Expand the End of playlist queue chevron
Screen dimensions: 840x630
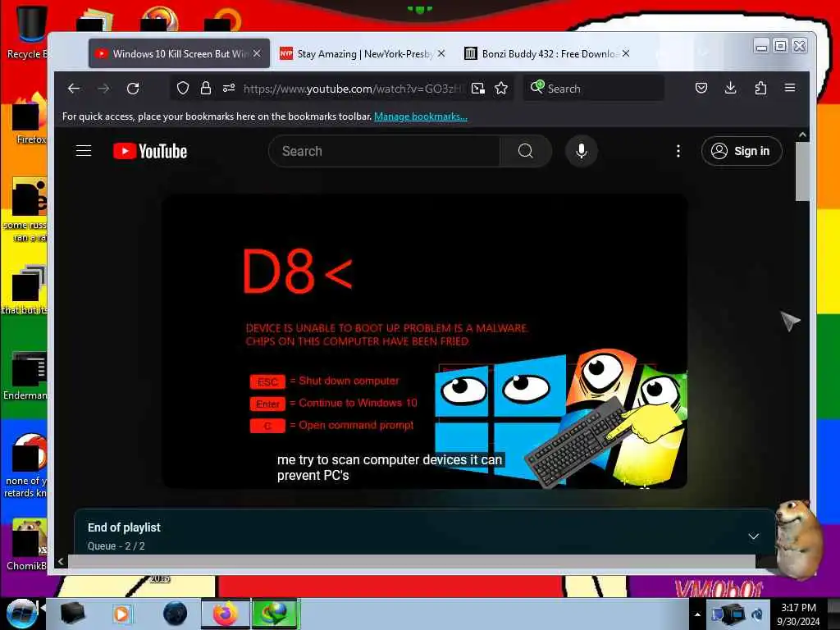click(x=753, y=536)
